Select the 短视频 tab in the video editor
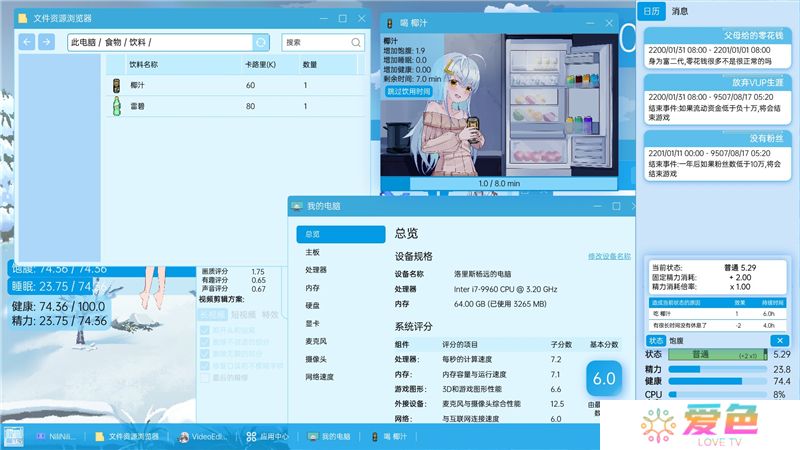800x450 pixels. coord(242,315)
